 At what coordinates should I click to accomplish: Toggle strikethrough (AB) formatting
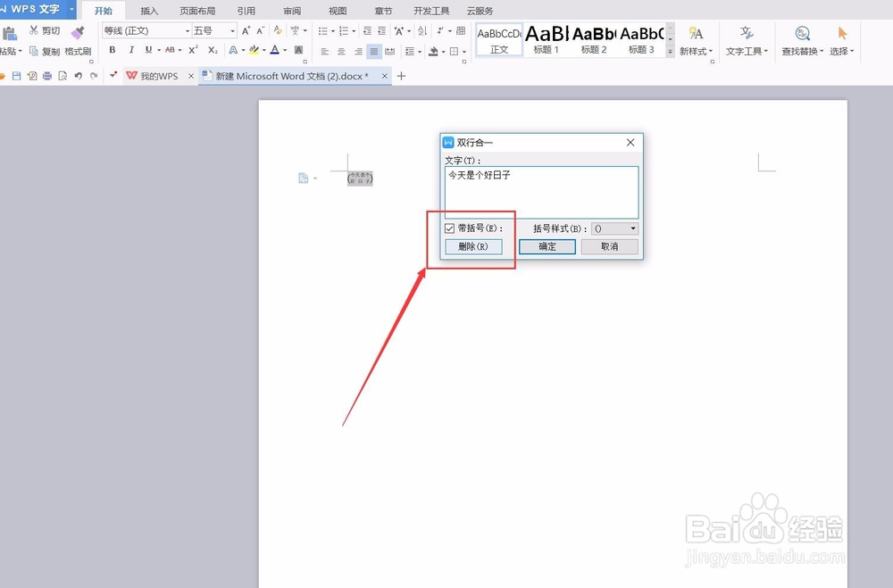coord(170,50)
